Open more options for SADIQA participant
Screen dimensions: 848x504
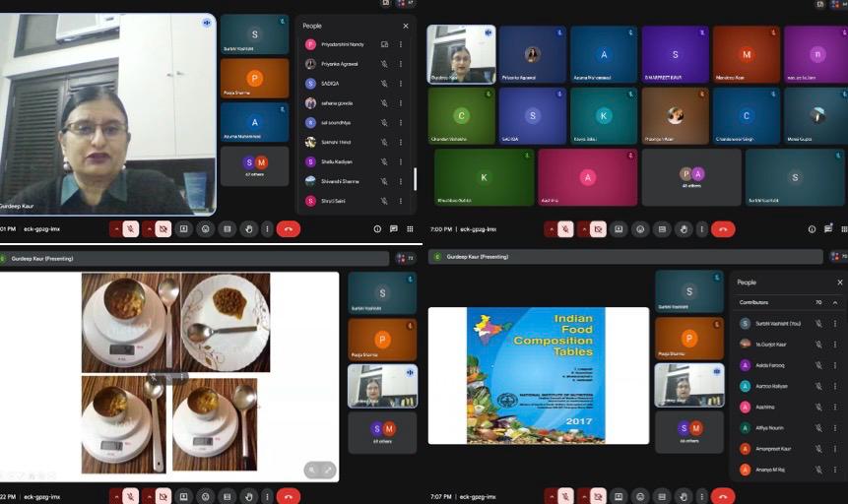click(400, 84)
